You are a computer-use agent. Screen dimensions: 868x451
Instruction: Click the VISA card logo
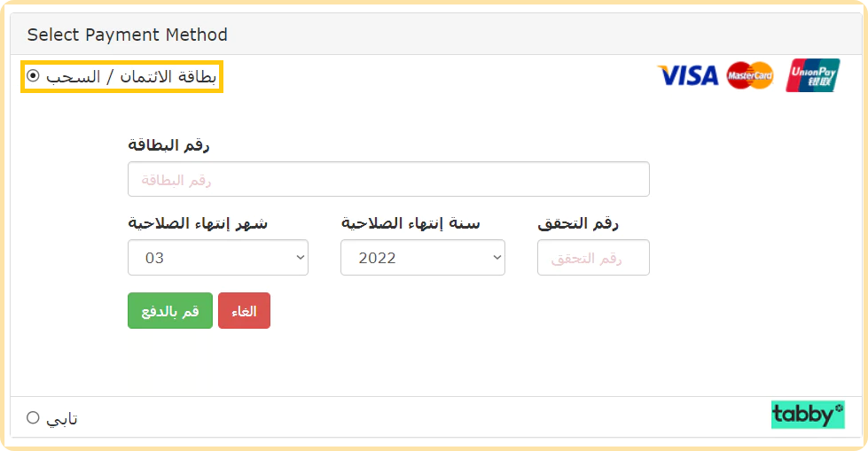point(687,75)
